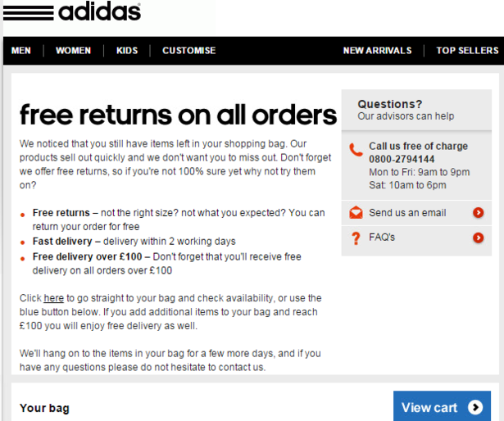The height and width of the screenshot is (421, 504).
Task: Click the orange phone icon
Action: point(356,150)
